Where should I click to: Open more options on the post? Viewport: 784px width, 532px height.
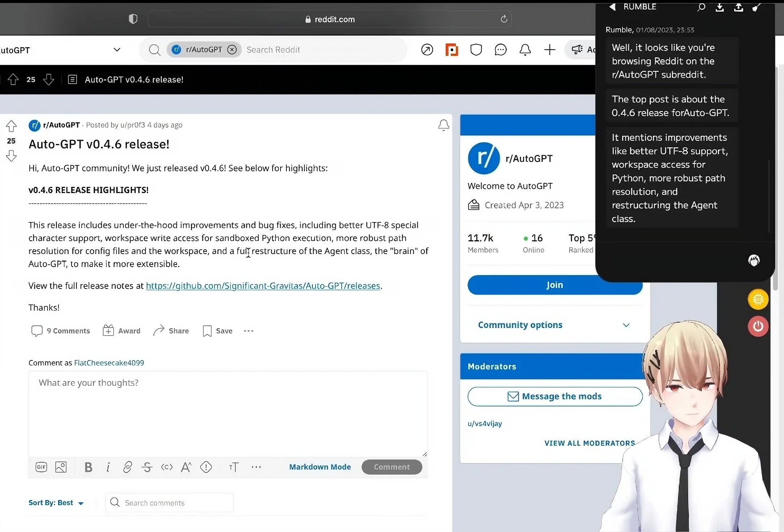(x=249, y=331)
